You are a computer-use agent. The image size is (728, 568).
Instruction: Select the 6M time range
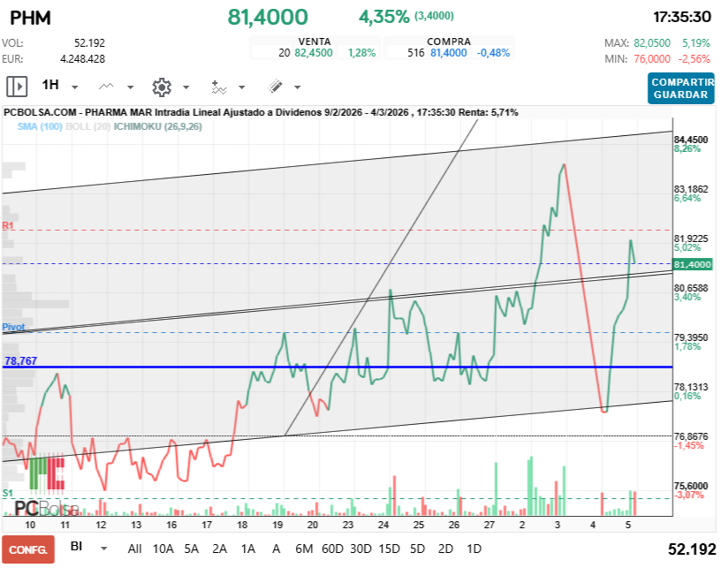(x=304, y=549)
